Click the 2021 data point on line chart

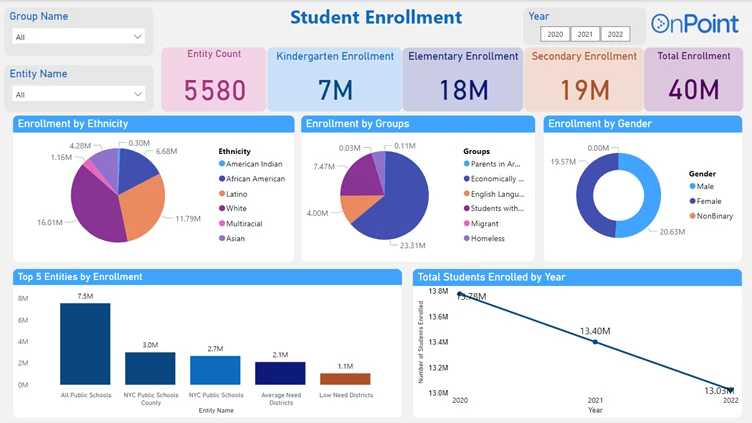click(x=595, y=342)
